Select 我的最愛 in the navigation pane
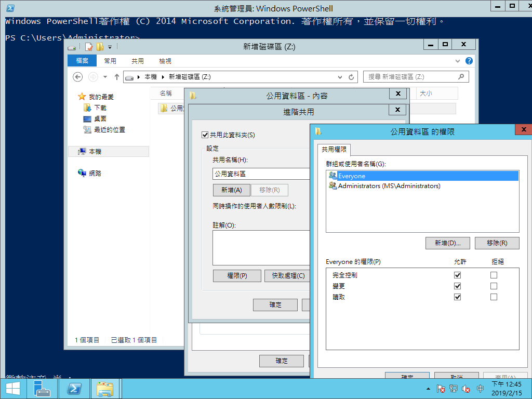The image size is (532, 399). click(101, 97)
